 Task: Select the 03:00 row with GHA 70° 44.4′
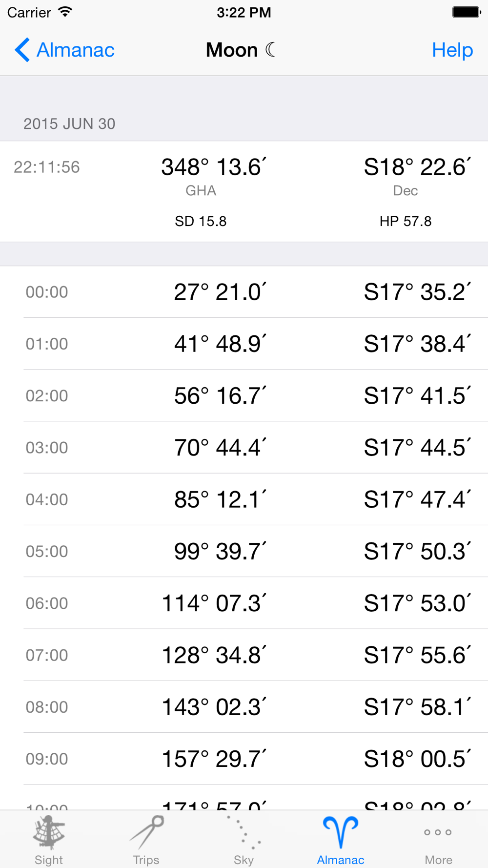244,447
